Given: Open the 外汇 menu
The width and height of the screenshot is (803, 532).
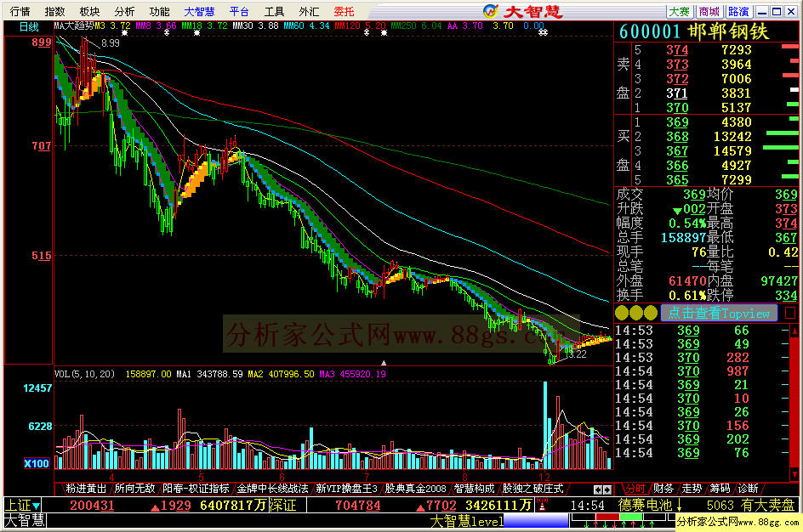Looking at the screenshot, I should click(x=309, y=11).
